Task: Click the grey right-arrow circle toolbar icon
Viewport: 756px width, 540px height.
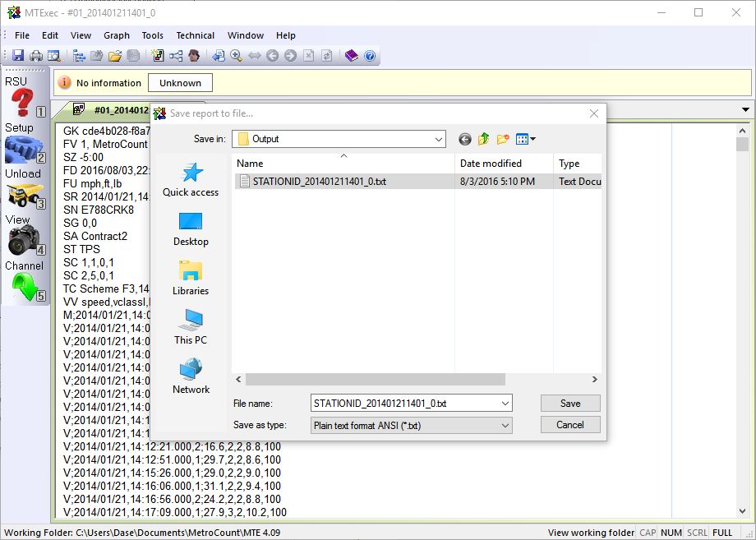Action: coord(290,55)
